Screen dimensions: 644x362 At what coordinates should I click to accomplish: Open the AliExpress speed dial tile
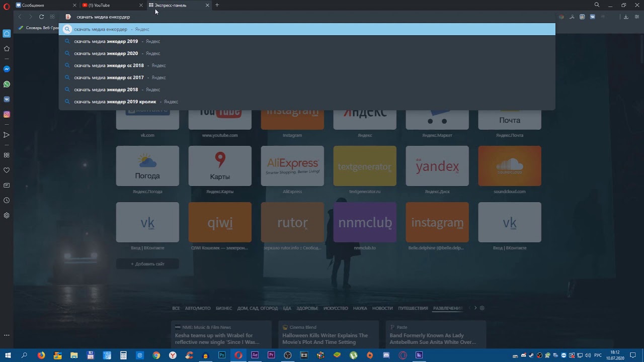click(292, 166)
